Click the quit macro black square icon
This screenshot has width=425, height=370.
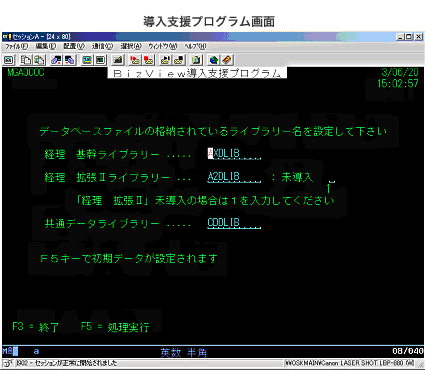179,60
